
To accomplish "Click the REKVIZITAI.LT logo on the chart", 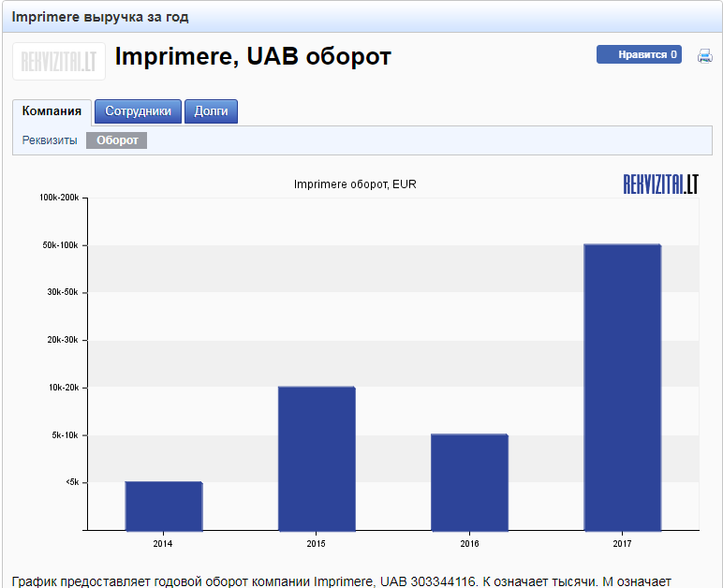I will [x=661, y=184].
